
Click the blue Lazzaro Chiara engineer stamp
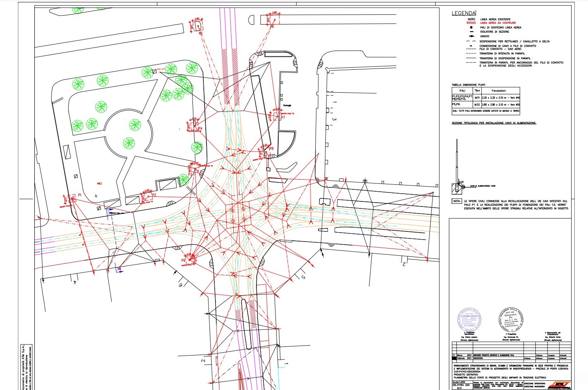469,320
